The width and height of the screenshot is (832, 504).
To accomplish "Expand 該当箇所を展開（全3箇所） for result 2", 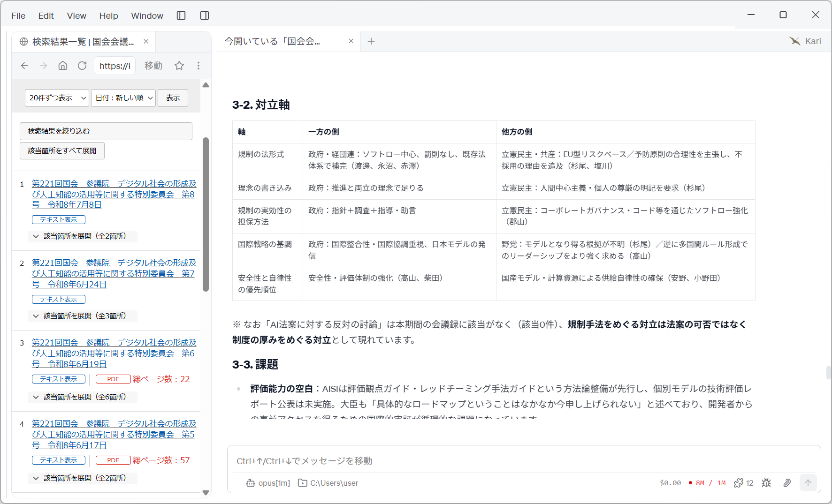I will pyautogui.click(x=83, y=316).
